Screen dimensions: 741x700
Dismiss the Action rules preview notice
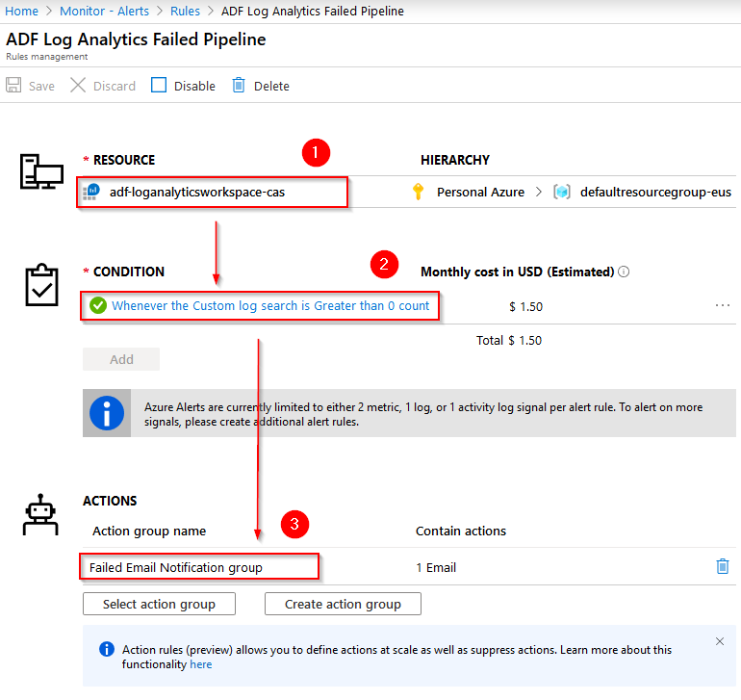(720, 641)
